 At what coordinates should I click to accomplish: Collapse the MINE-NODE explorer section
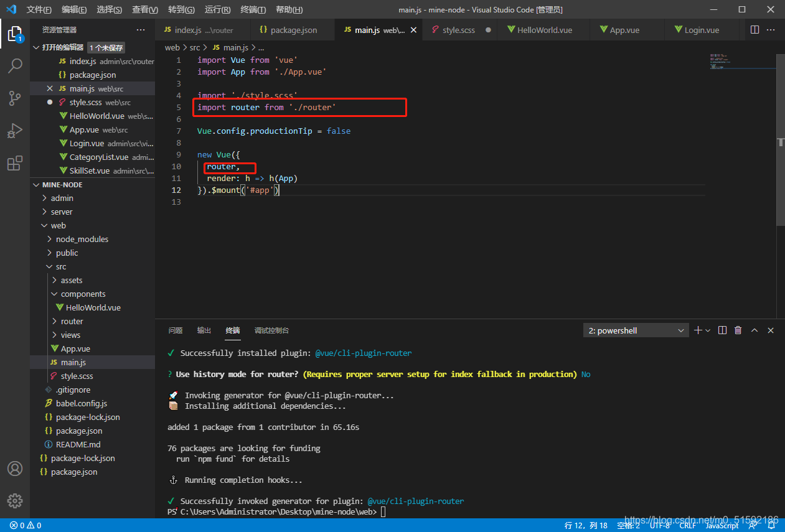tap(62, 185)
